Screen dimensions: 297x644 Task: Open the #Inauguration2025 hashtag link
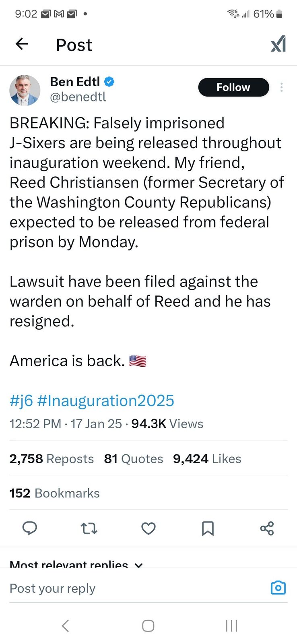[x=105, y=401]
